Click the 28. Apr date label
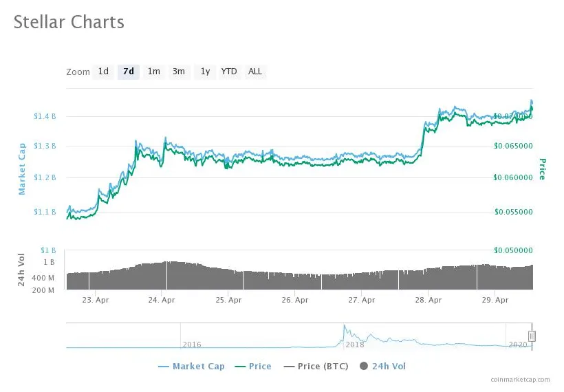The width and height of the screenshot is (564, 392). point(429,300)
